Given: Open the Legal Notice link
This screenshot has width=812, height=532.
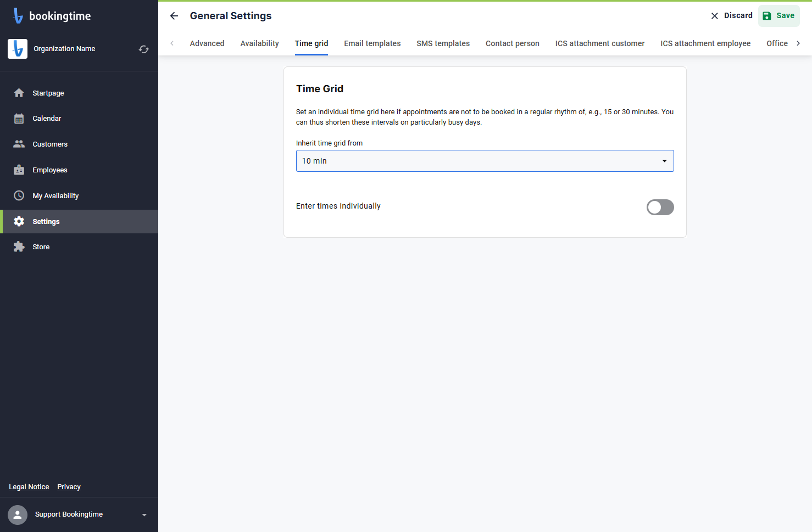Looking at the screenshot, I should point(29,487).
